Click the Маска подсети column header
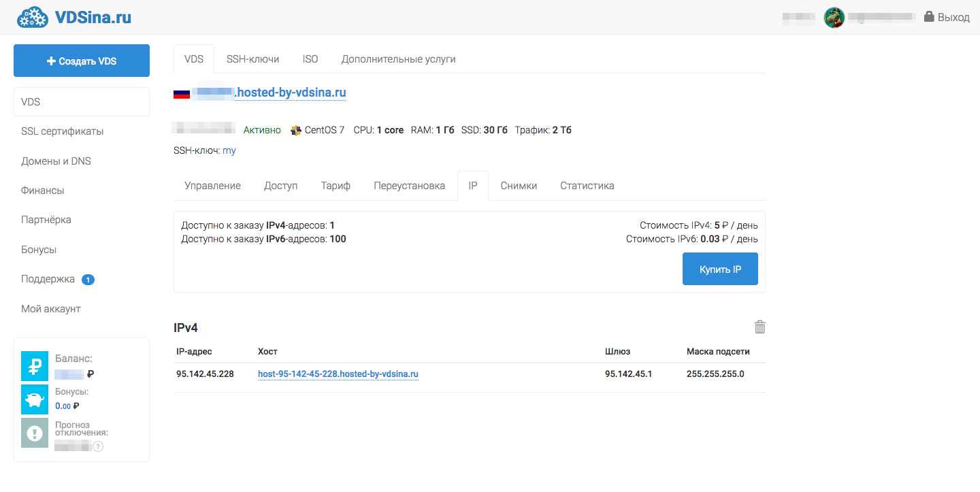Screen dimensions: 980x492 (718, 352)
